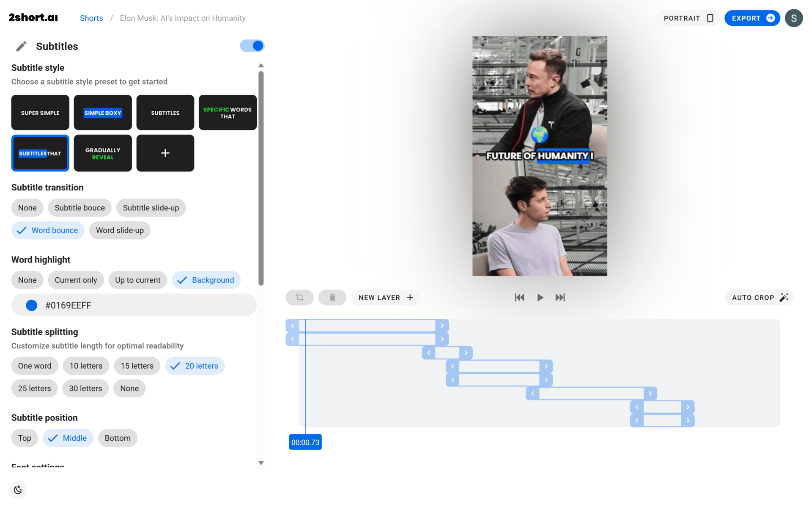Image resolution: width=812 pixels, height=508 pixels.
Task: Toggle dark mode with the moon icon
Action: (x=17, y=489)
